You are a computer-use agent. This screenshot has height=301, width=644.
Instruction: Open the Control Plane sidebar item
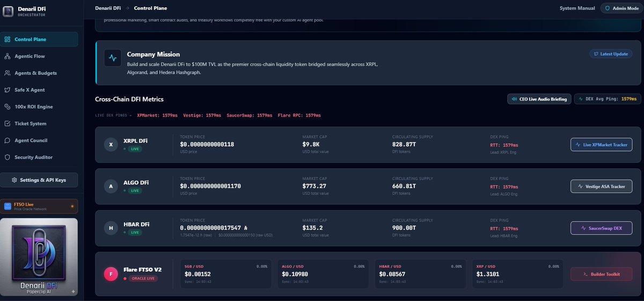(x=39, y=39)
